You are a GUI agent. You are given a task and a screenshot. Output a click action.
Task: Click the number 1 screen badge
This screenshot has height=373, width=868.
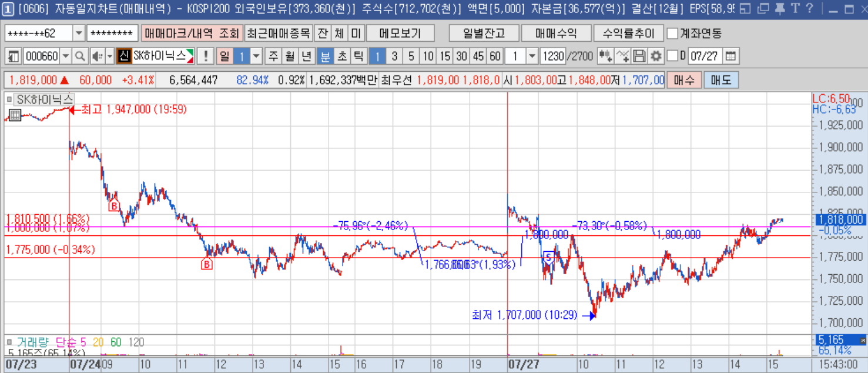[8, 9]
